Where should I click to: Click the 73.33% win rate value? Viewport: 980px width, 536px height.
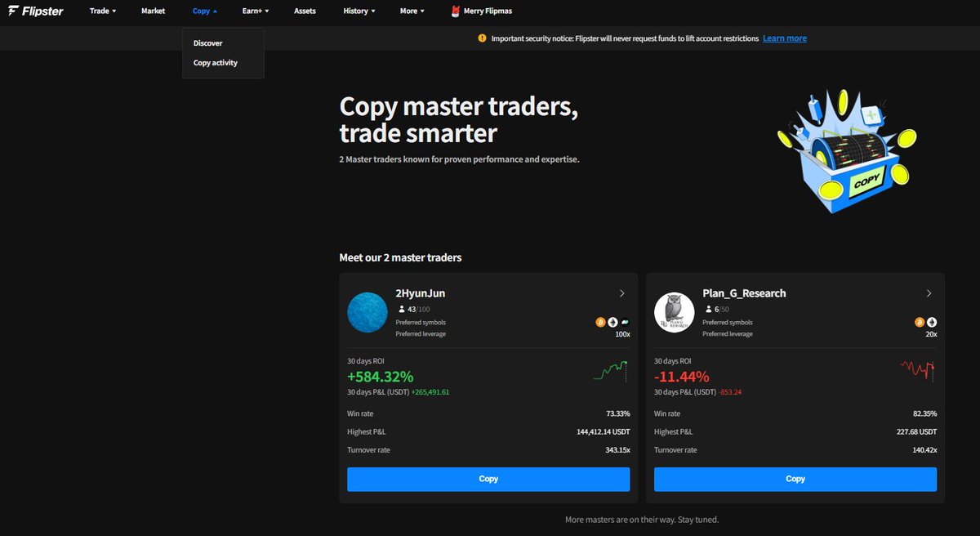[618, 413]
